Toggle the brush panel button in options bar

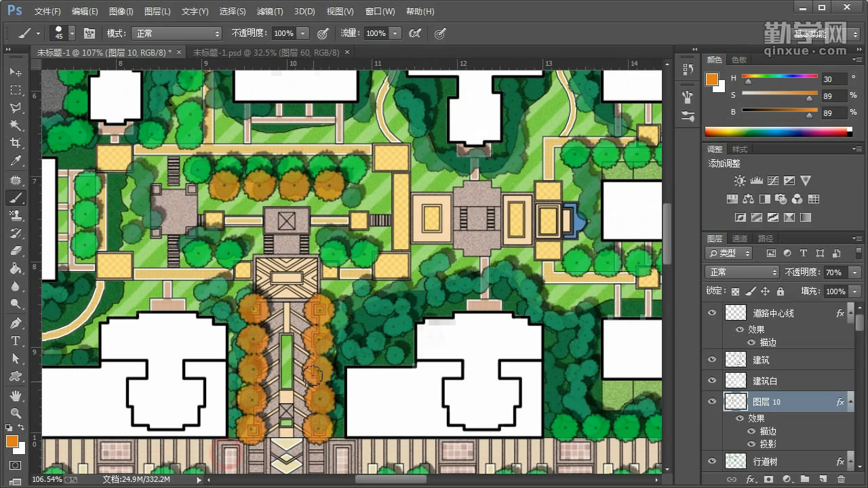[90, 33]
